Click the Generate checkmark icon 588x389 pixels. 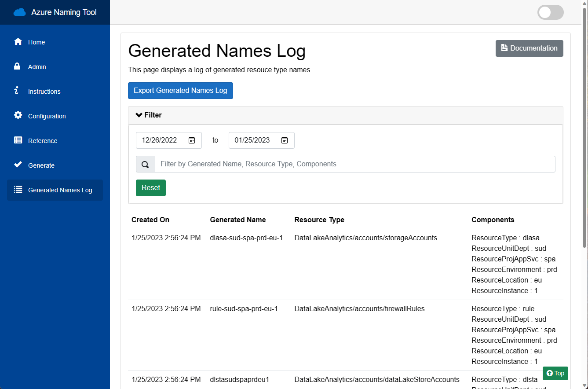(x=18, y=165)
